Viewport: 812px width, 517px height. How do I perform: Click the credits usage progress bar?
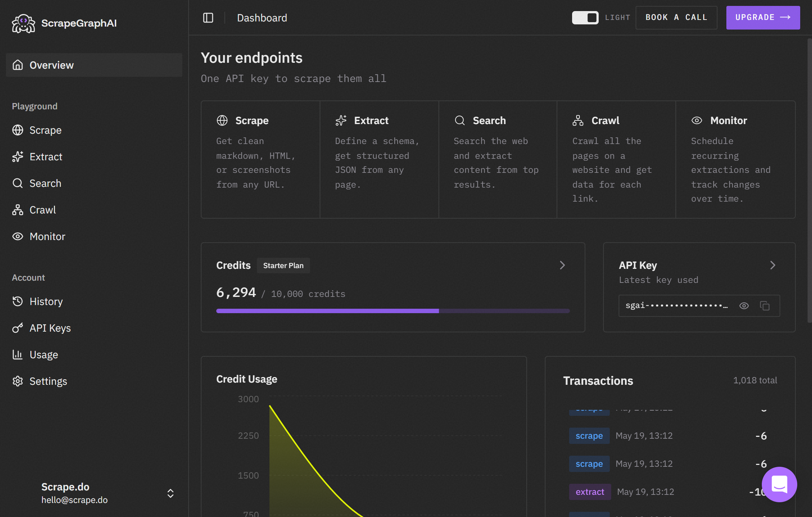coord(393,311)
